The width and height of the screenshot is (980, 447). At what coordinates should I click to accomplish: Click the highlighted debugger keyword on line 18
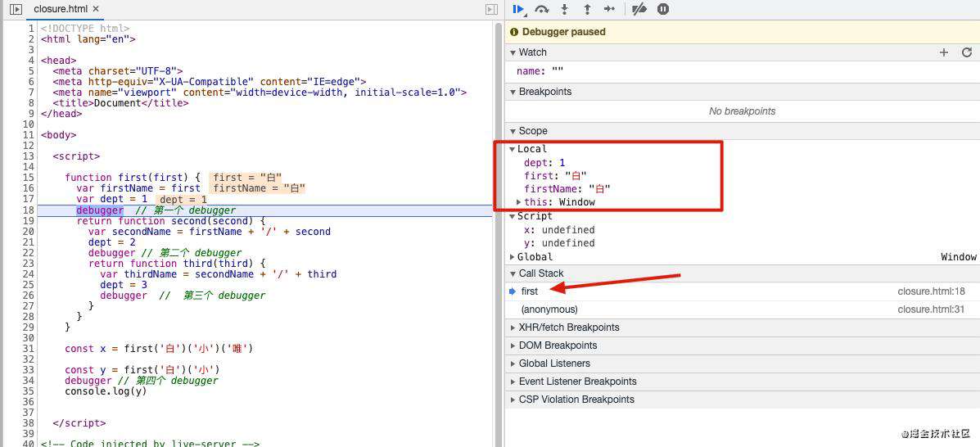coord(100,210)
